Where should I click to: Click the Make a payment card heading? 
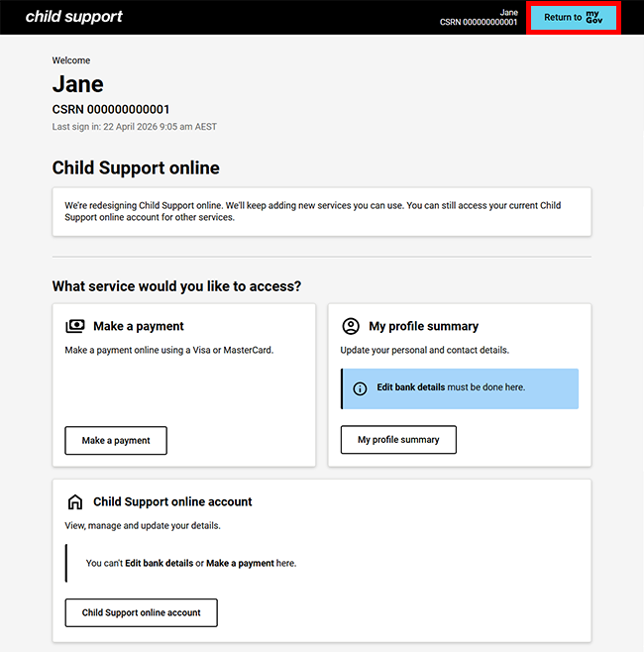tap(139, 326)
